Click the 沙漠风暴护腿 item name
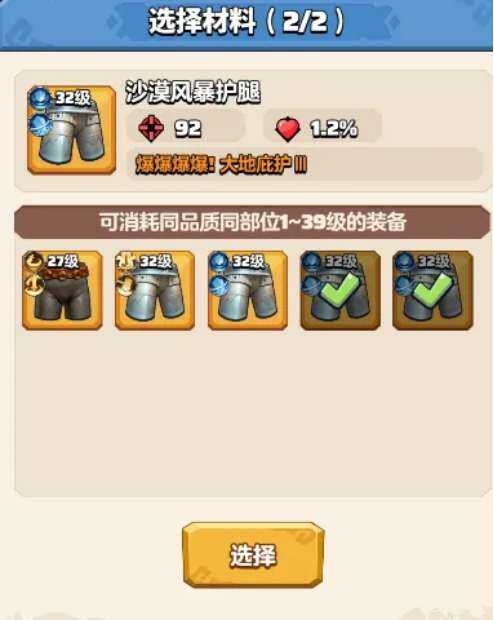 pyautogui.click(x=193, y=93)
